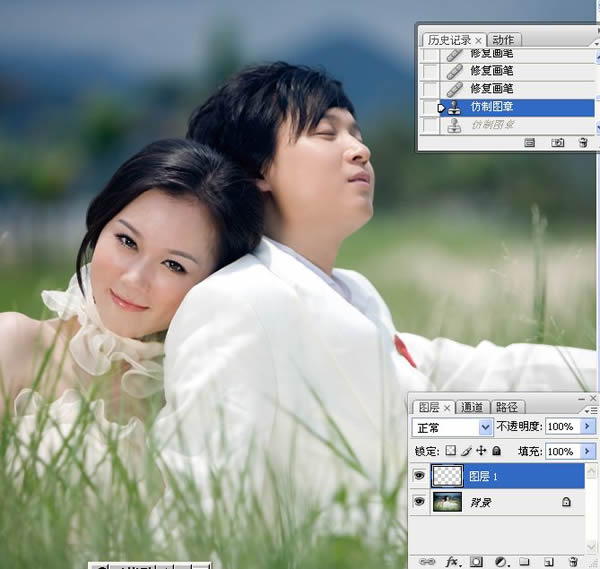The width and height of the screenshot is (600, 569).
Task: Hide the 图层 1 layer
Action: pos(419,476)
